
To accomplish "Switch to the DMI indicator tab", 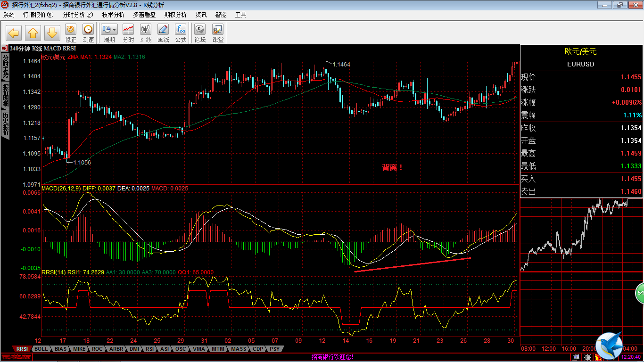I will 134,349.
